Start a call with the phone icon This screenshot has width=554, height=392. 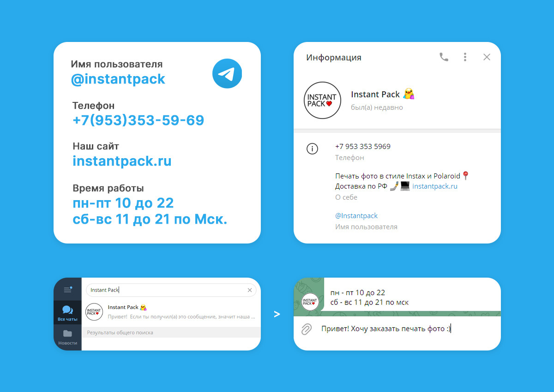pos(444,57)
